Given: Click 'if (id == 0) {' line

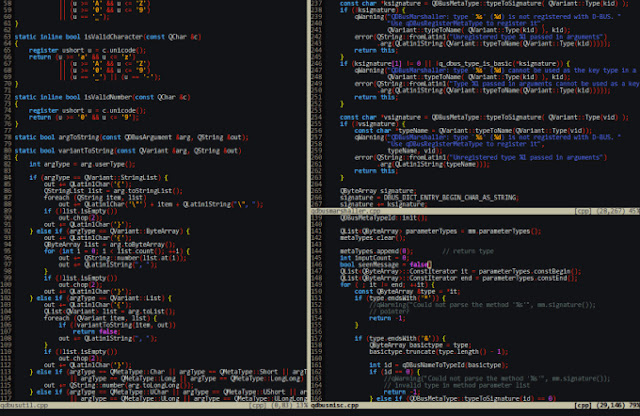Looking at the screenshot, I should click(395, 372).
